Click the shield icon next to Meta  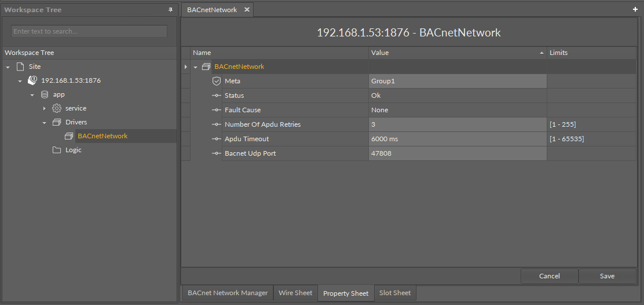(x=217, y=81)
